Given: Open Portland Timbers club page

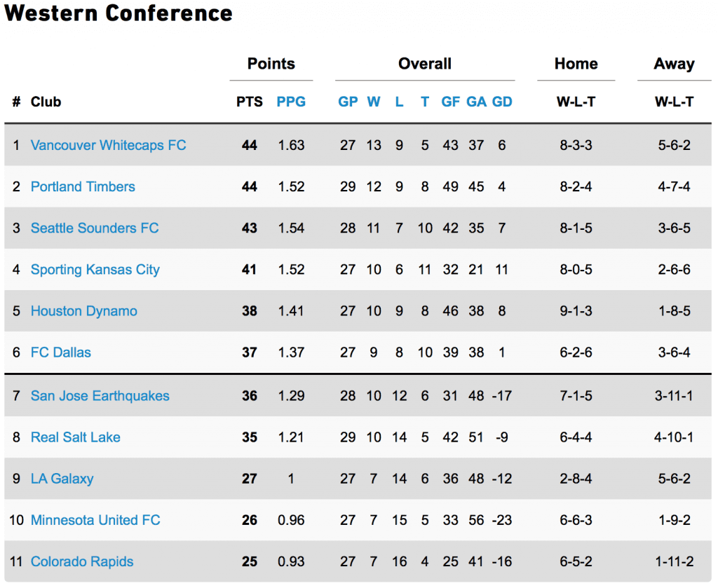Looking at the screenshot, I should [x=83, y=186].
